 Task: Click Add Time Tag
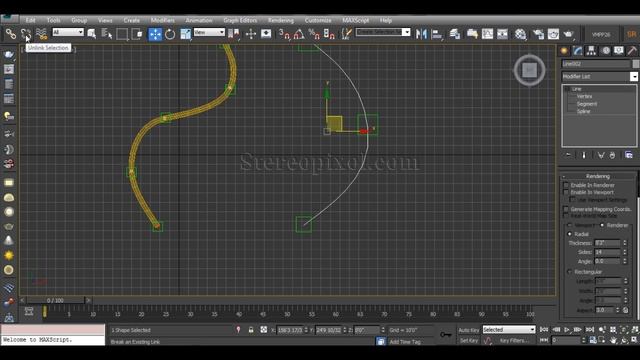click(x=405, y=342)
